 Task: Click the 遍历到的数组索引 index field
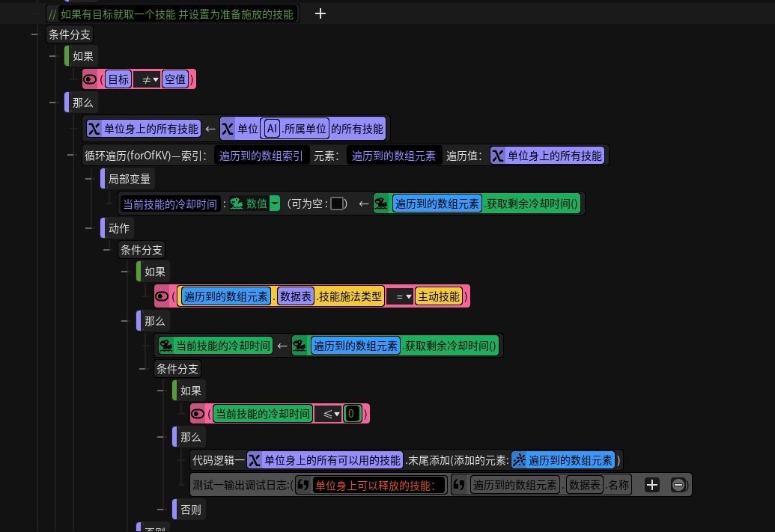click(261, 156)
